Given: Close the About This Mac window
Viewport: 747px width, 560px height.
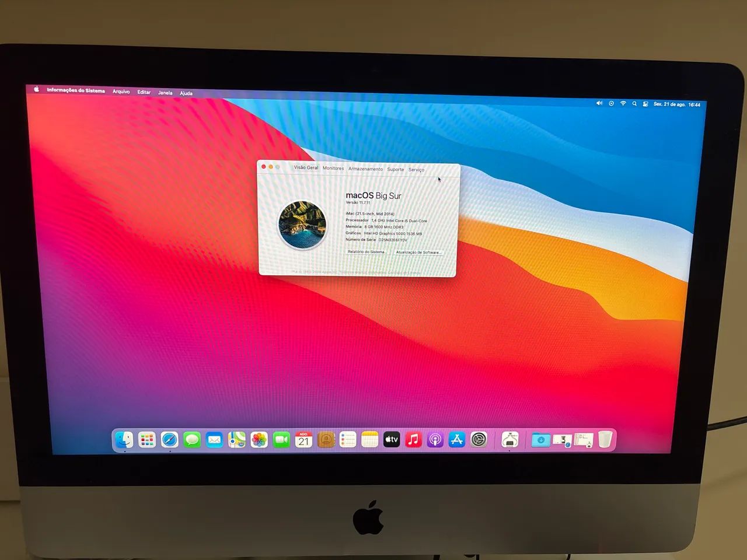Looking at the screenshot, I should (x=264, y=167).
